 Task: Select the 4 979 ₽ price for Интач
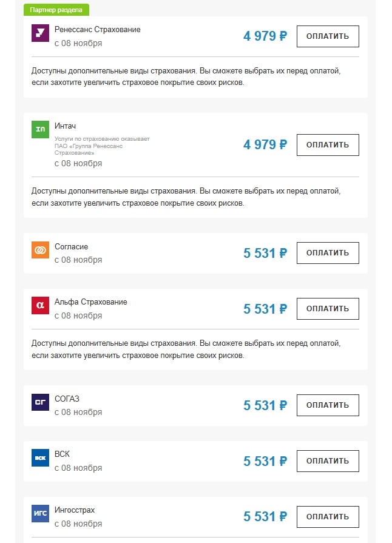pos(265,145)
